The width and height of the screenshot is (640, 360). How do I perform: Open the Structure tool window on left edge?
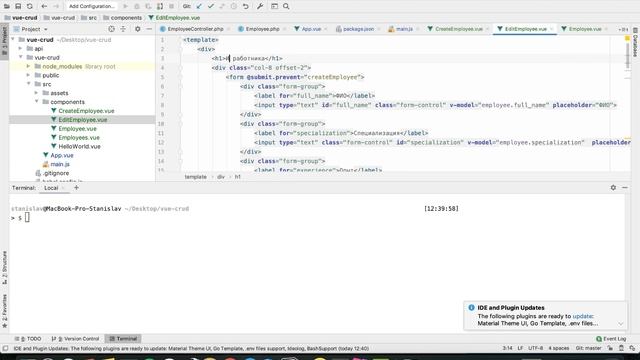pos(4,268)
